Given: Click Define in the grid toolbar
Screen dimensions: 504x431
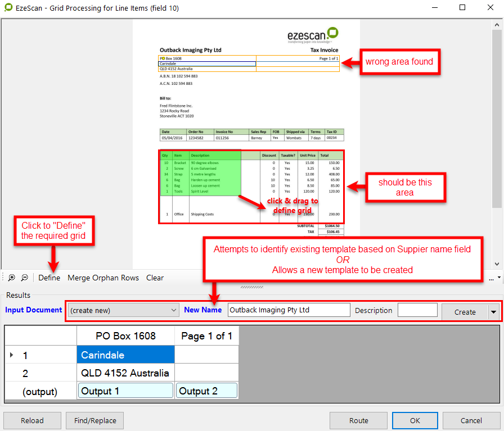Looking at the screenshot, I should click(x=49, y=278).
